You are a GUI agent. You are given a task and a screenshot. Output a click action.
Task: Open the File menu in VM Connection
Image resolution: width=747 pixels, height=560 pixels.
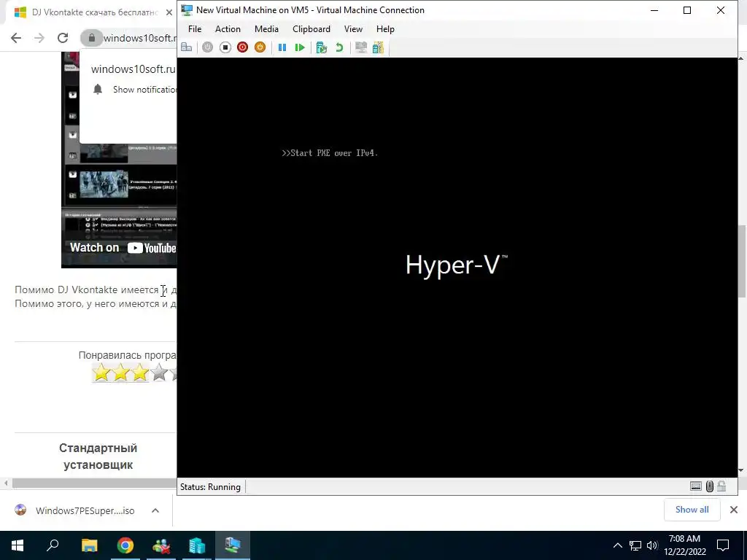[195, 29]
